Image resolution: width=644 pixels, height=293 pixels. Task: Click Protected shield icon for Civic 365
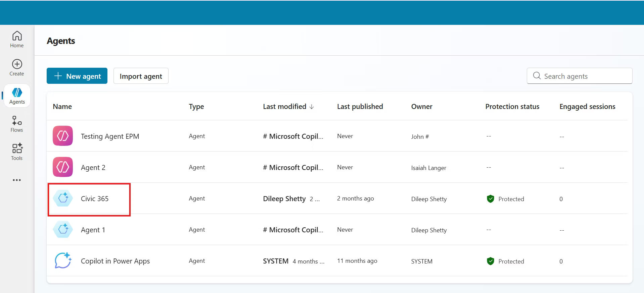coord(490,199)
